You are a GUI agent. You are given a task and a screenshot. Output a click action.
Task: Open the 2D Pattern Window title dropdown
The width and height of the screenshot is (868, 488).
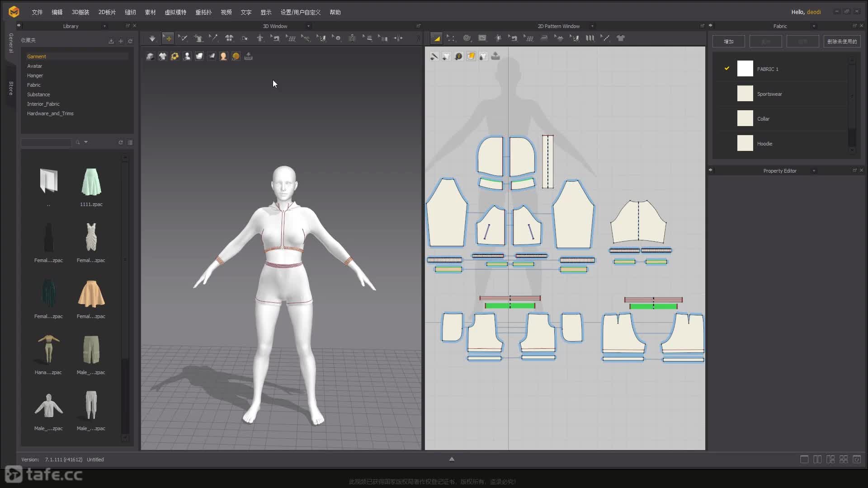click(592, 26)
